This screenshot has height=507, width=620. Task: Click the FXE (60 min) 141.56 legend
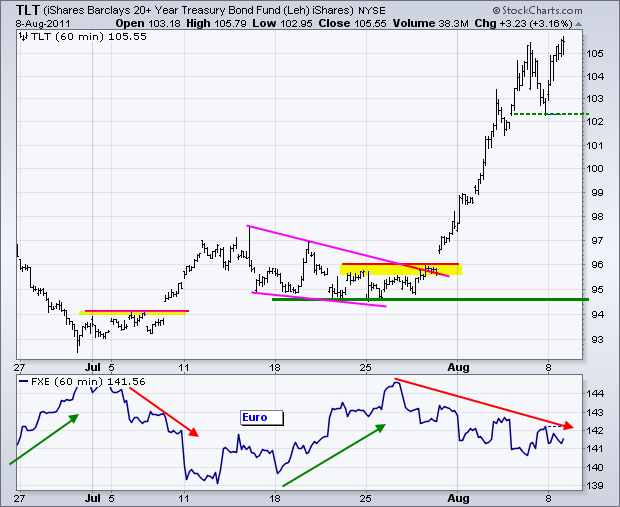[88, 382]
